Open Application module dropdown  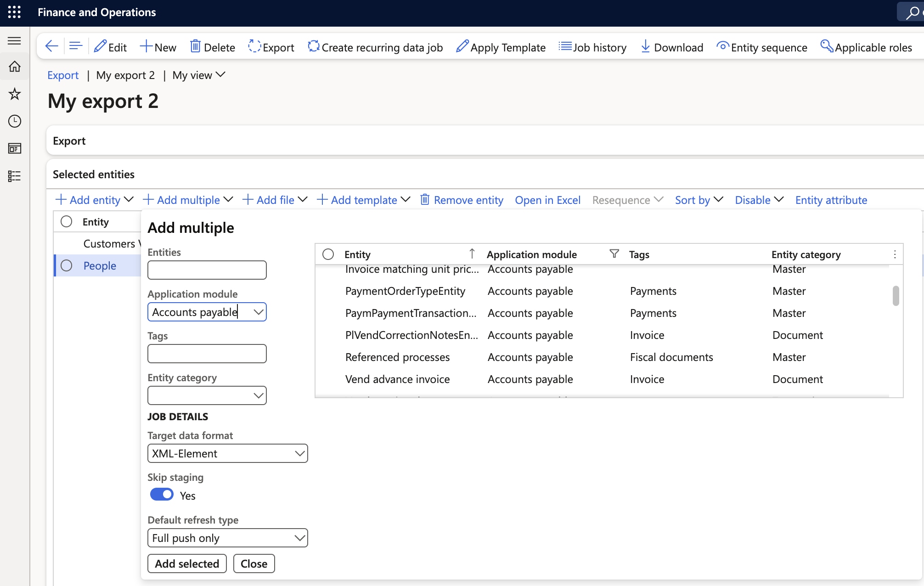[259, 312]
